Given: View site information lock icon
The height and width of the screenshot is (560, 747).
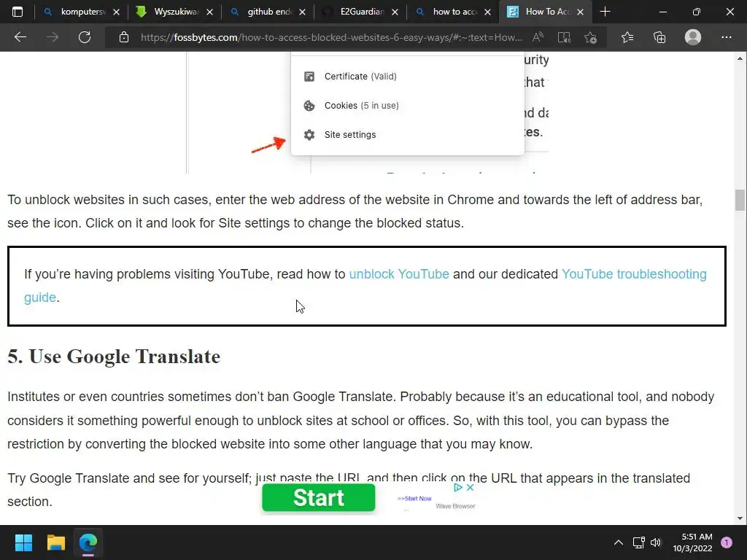Looking at the screenshot, I should [x=124, y=37].
